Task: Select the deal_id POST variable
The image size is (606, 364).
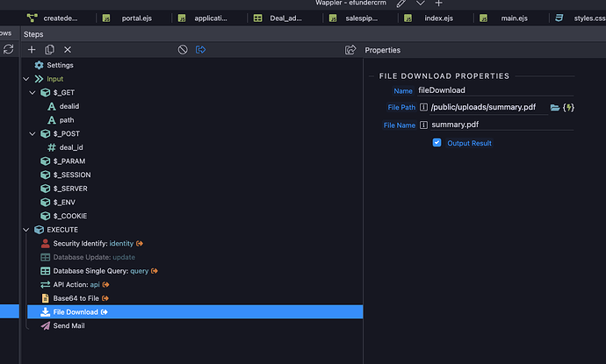Action: point(71,147)
